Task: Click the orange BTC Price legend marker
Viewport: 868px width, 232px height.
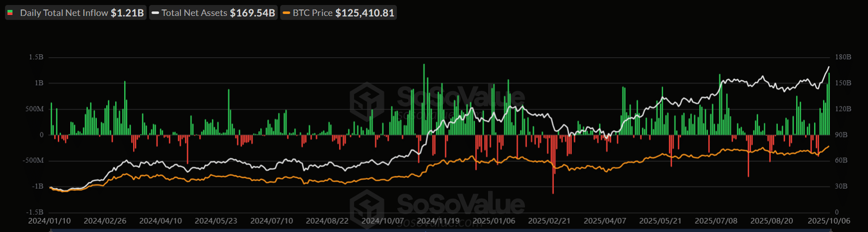Action: 286,13
